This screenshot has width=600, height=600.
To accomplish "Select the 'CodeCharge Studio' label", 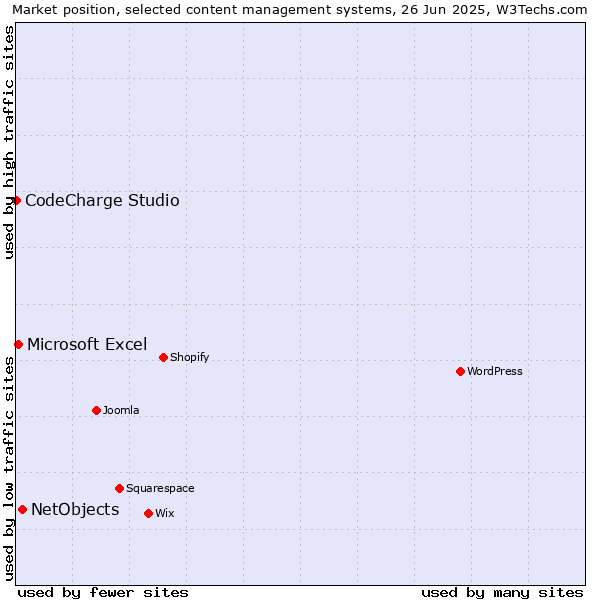I will point(102,201).
